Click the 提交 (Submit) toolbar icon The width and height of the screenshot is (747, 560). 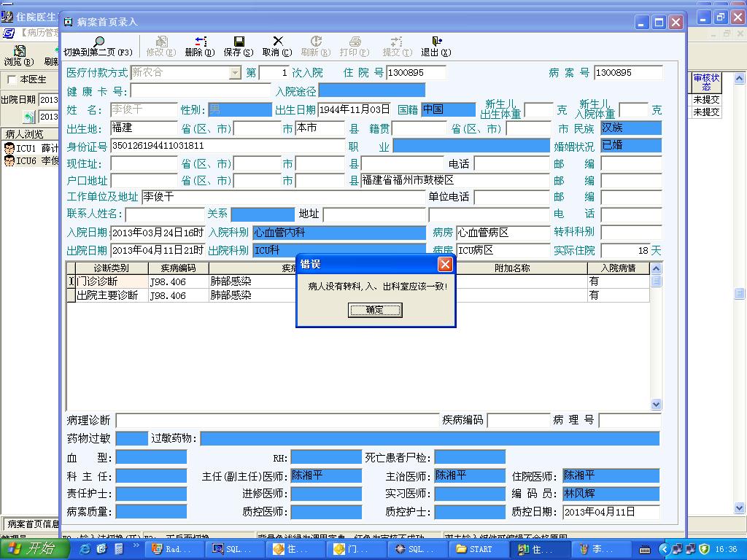[396, 42]
